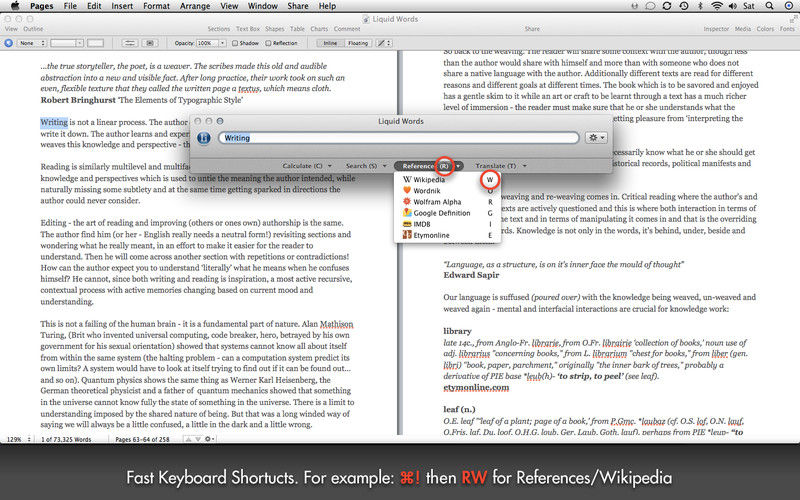This screenshot has width=800, height=500.
Task: Select Etymonline from the Reference list
Action: click(447, 235)
